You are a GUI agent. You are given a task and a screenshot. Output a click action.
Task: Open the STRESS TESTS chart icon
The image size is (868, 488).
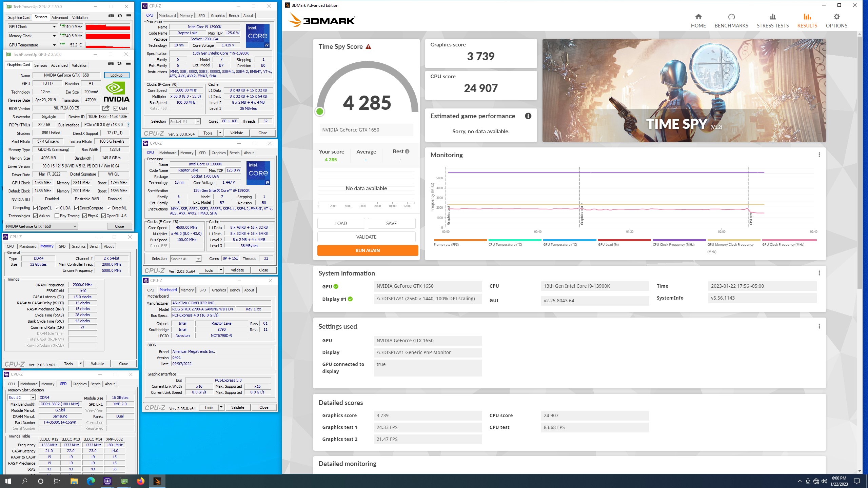coord(773,17)
